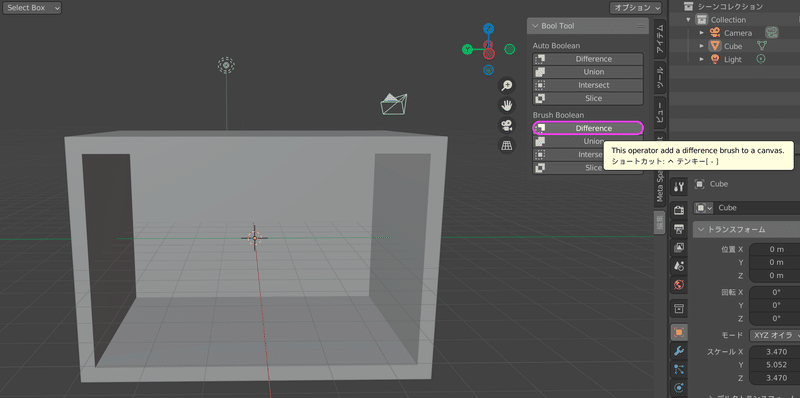Open the オプション dropdown

click(635, 8)
